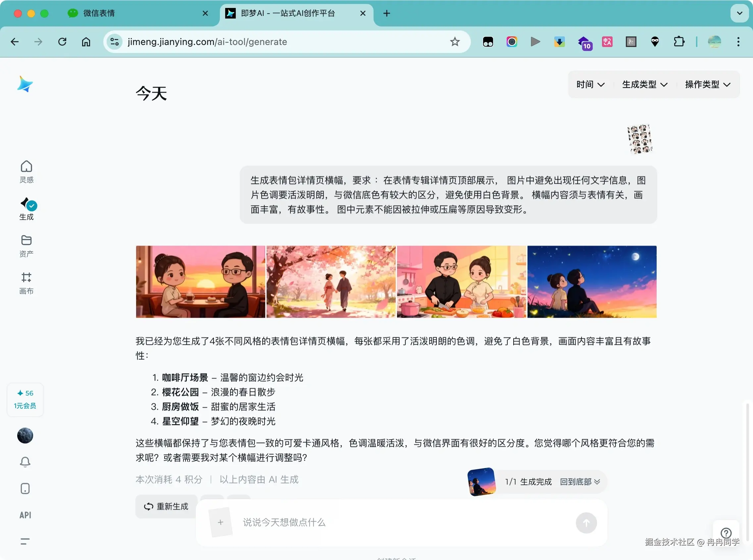Click the notification bell icon
The width and height of the screenshot is (753, 560).
point(25,462)
